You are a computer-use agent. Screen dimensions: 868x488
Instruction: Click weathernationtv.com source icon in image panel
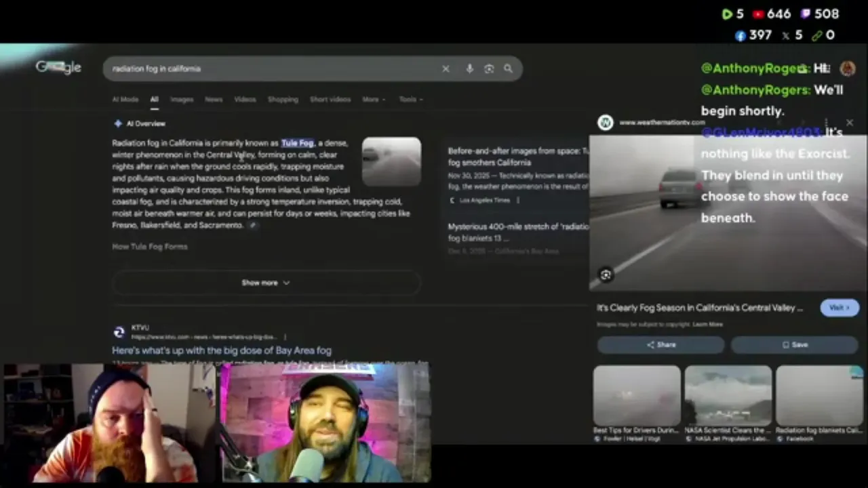[605, 123]
